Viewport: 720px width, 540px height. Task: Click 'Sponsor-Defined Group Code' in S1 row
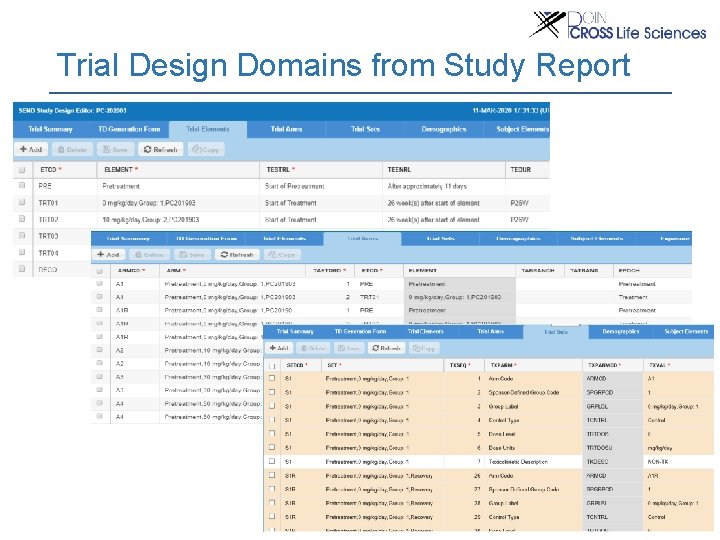[523, 393]
